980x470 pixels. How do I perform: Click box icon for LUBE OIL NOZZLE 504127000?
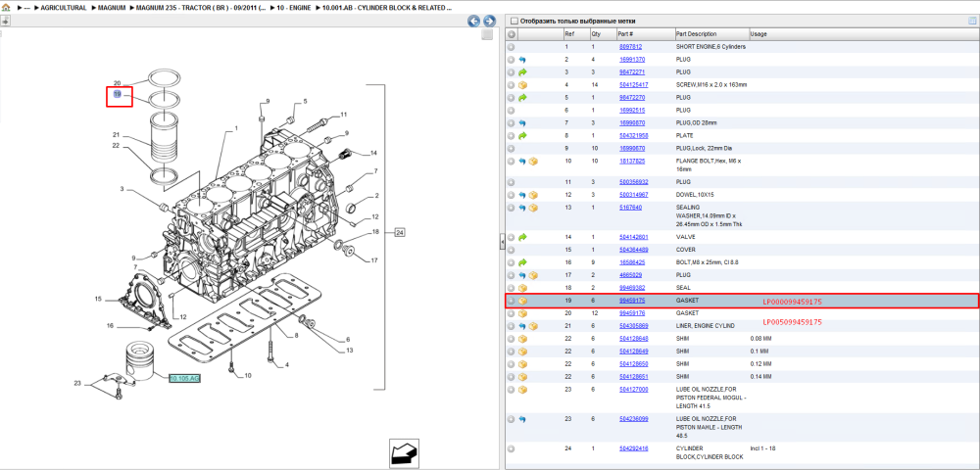coord(522,390)
